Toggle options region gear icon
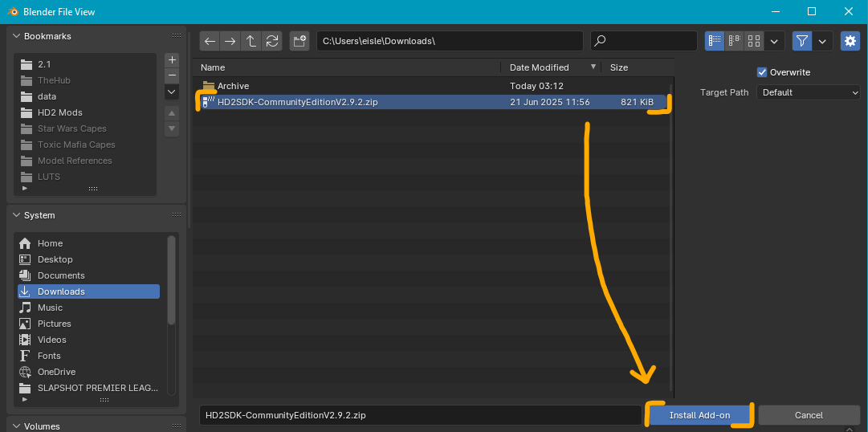 point(850,41)
